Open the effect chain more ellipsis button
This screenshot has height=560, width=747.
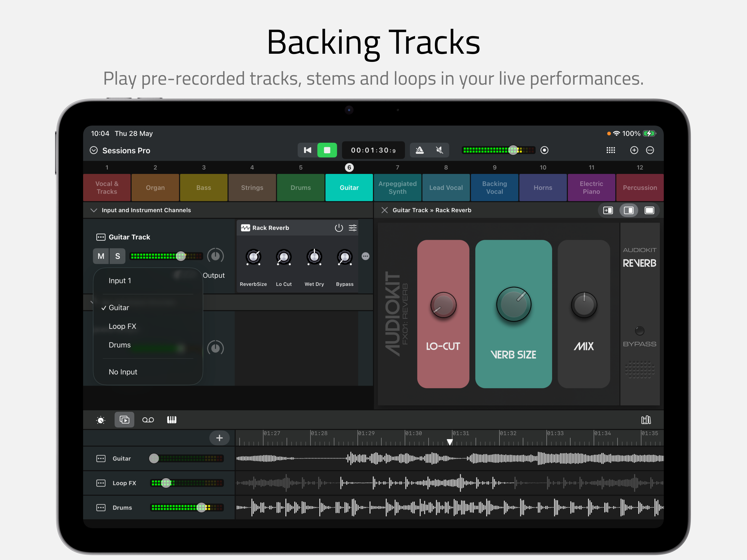coord(365,257)
